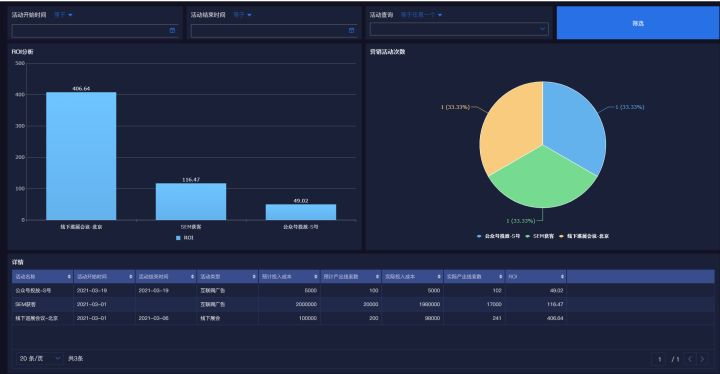Click the 98000 actual cost cell
This screenshot has width=720, height=374.
pyautogui.click(x=412, y=318)
